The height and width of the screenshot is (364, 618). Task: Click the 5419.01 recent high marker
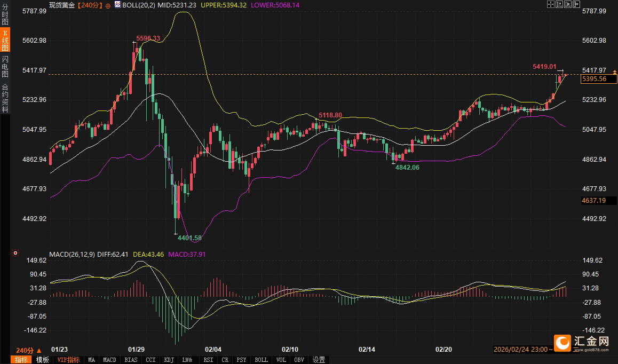pos(545,67)
